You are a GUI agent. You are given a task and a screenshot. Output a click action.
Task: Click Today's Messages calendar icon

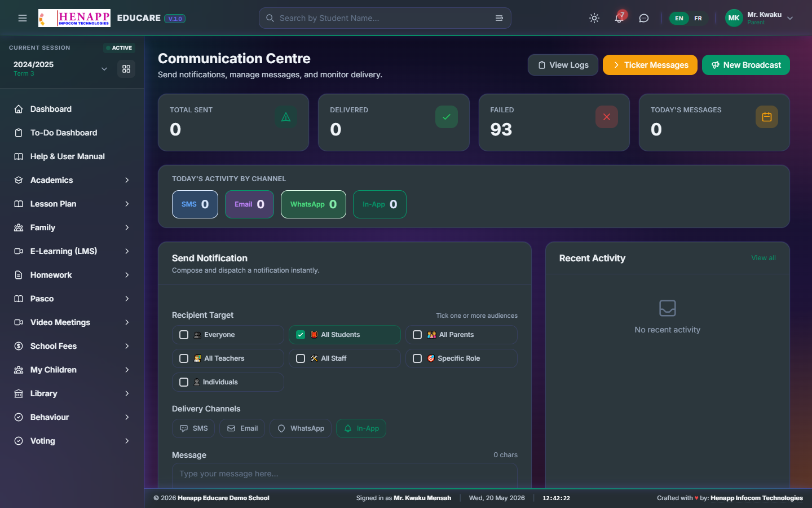[767, 117]
